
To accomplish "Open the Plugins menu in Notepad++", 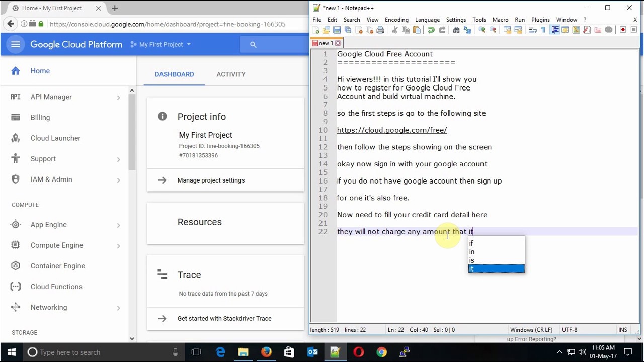I will [x=540, y=20].
